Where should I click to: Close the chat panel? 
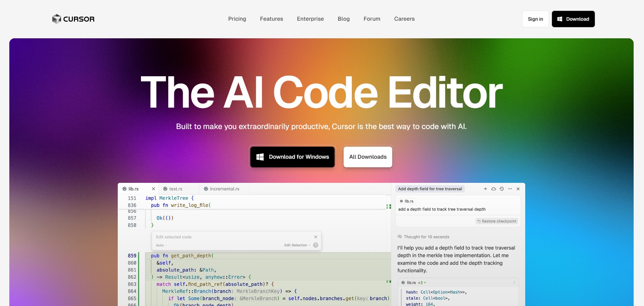tap(518, 189)
